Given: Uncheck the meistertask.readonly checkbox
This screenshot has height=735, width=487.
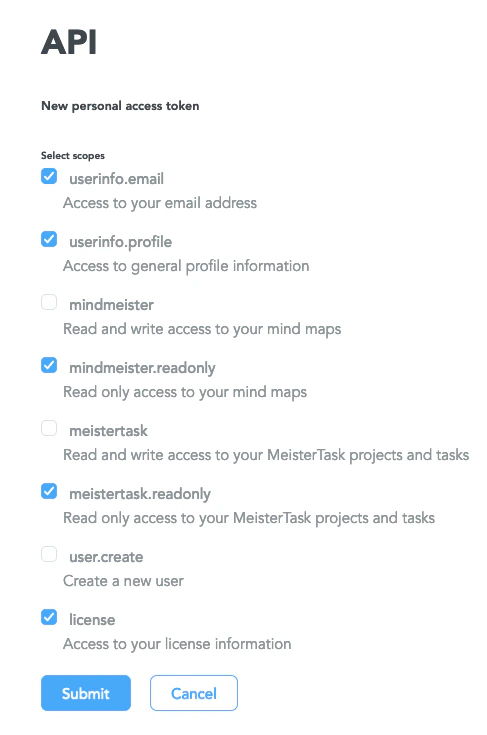Looking at the screenshot, I should [x=49, y=491].
